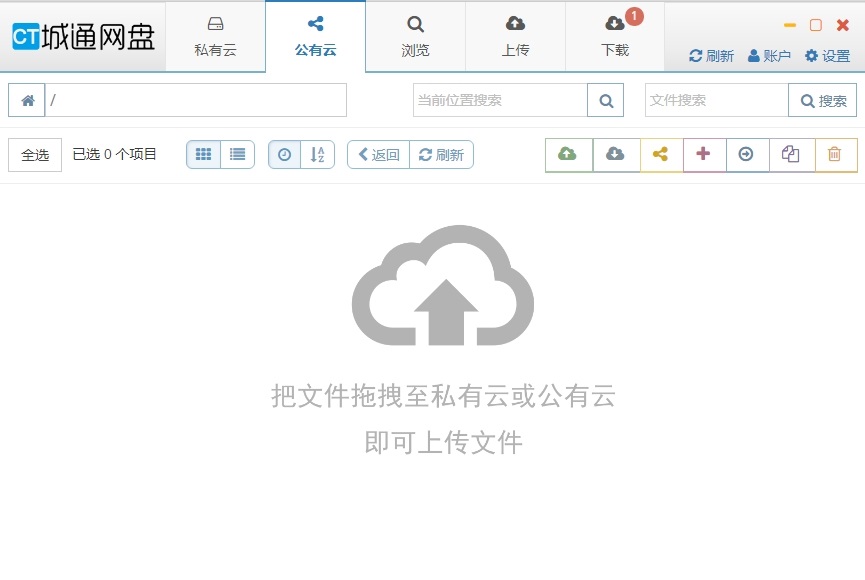Minimize the window with the yellow dash

(x=789, y=25)
